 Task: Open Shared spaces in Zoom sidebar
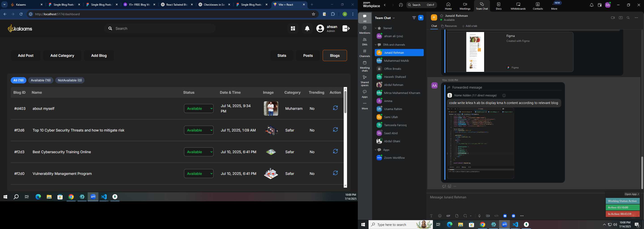[x=365, y=81]
